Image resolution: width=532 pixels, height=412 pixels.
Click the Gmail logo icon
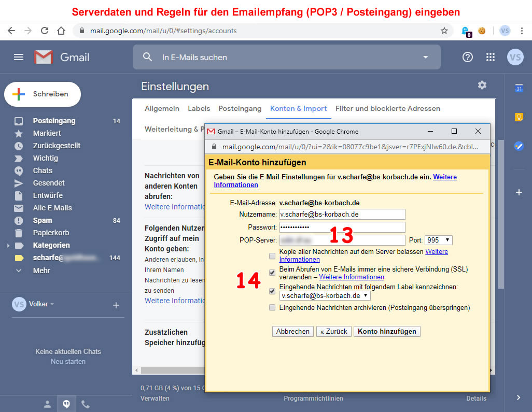pyautogui.click(x=44, y=57)
